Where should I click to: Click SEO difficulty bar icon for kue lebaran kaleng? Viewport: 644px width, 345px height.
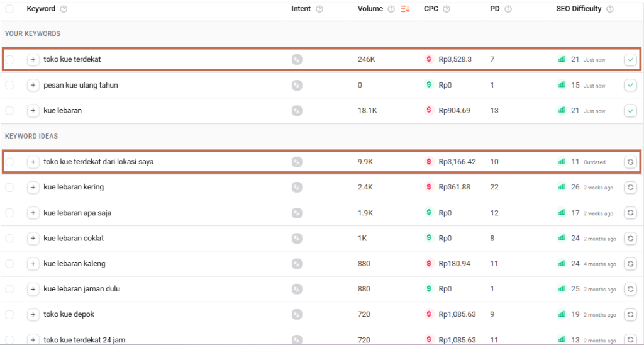[x=562, y=263]
